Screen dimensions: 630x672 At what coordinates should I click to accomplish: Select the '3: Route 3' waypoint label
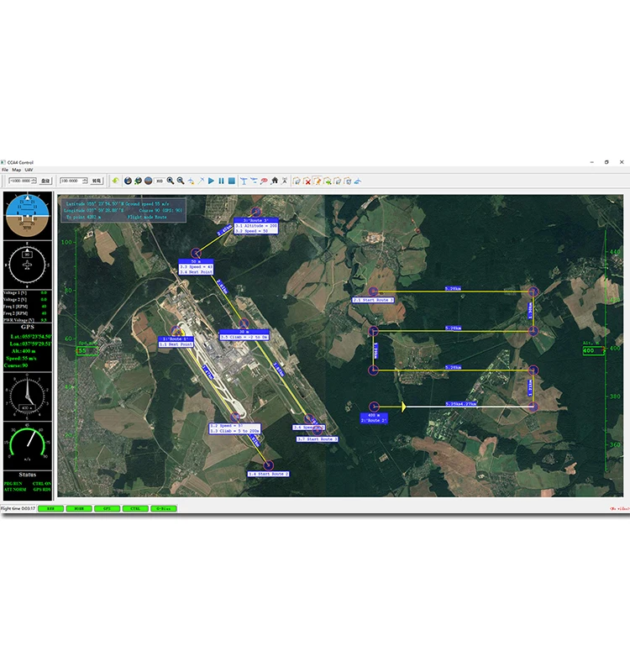[256, 220]
